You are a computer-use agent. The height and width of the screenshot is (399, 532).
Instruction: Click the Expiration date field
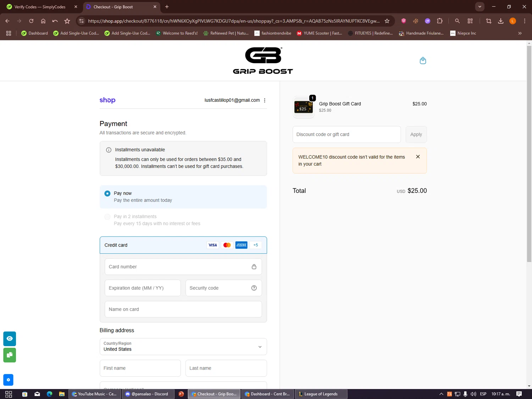tap(143, 288)
